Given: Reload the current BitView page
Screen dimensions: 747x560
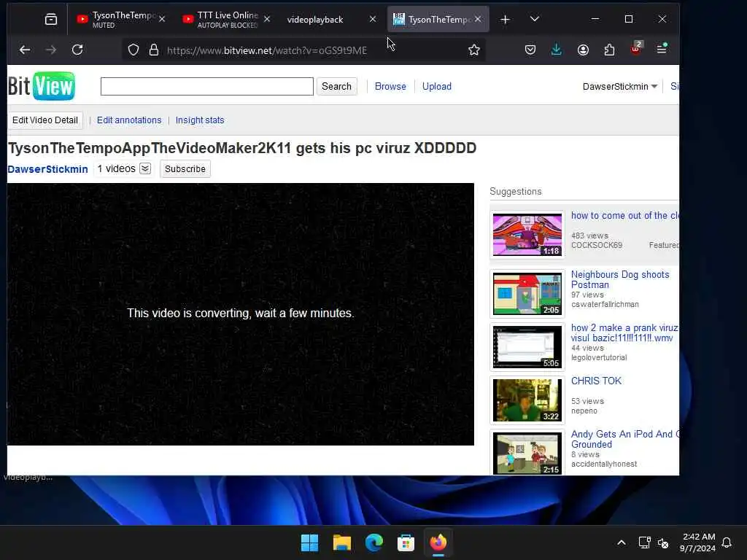Looking at the screenshot, I should pyautogui.click(x=77, y=50).
